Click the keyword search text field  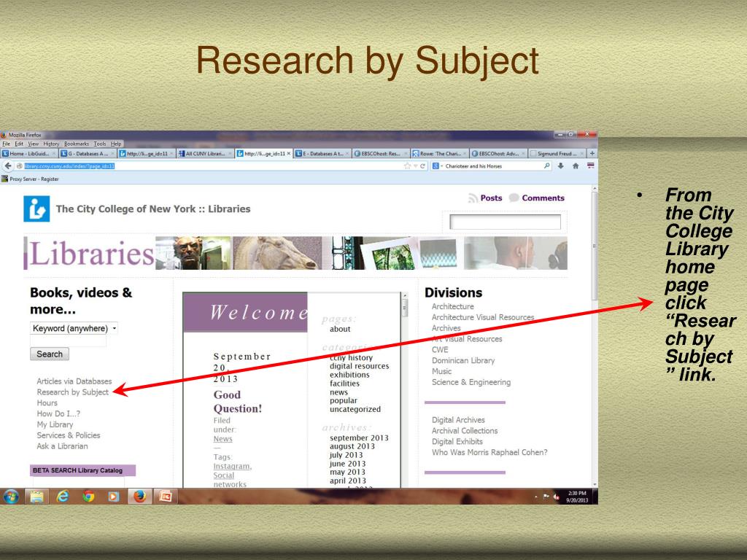[68, 341]
